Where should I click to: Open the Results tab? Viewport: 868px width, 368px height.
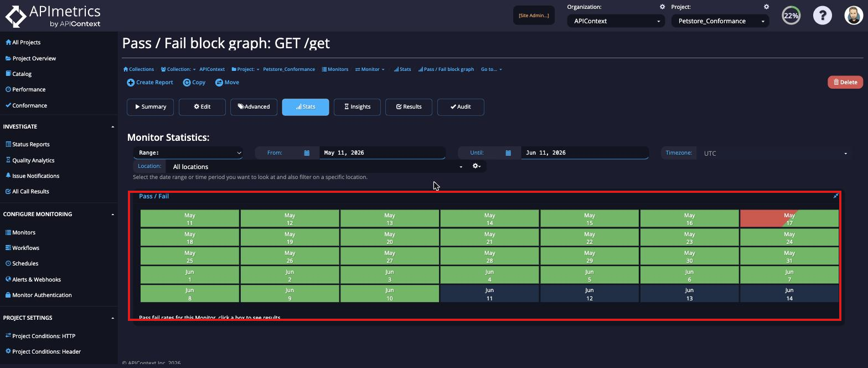[x=409, y=107]
